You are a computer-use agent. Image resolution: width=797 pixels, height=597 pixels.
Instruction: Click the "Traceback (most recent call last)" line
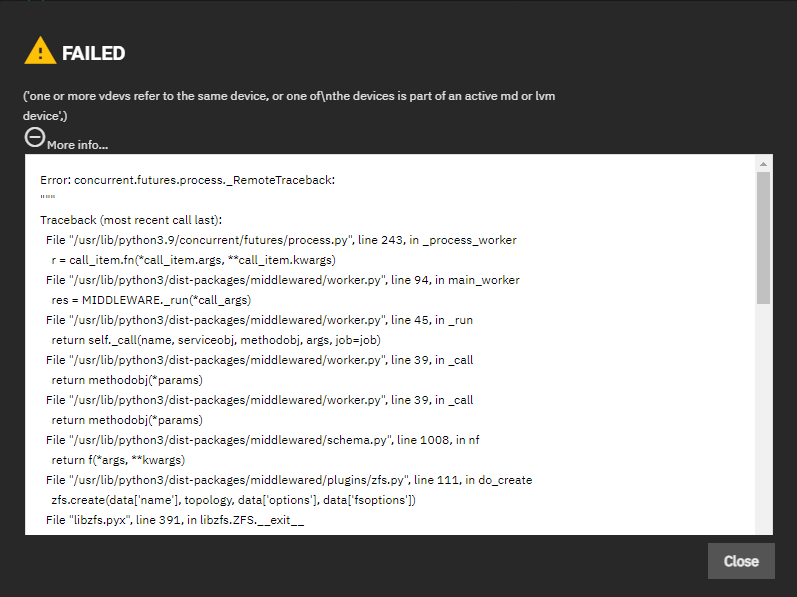[131, 220]
